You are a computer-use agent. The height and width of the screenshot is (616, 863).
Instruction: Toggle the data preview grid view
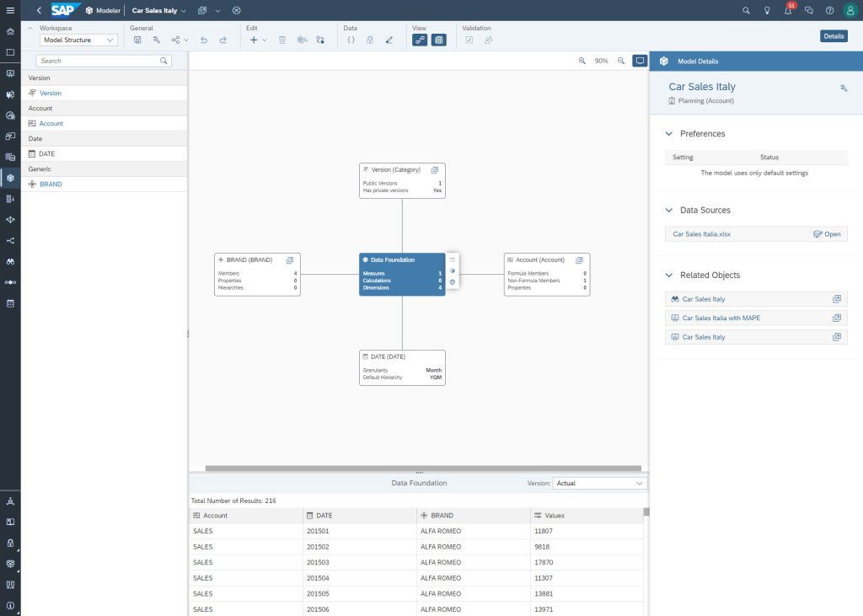439,40
